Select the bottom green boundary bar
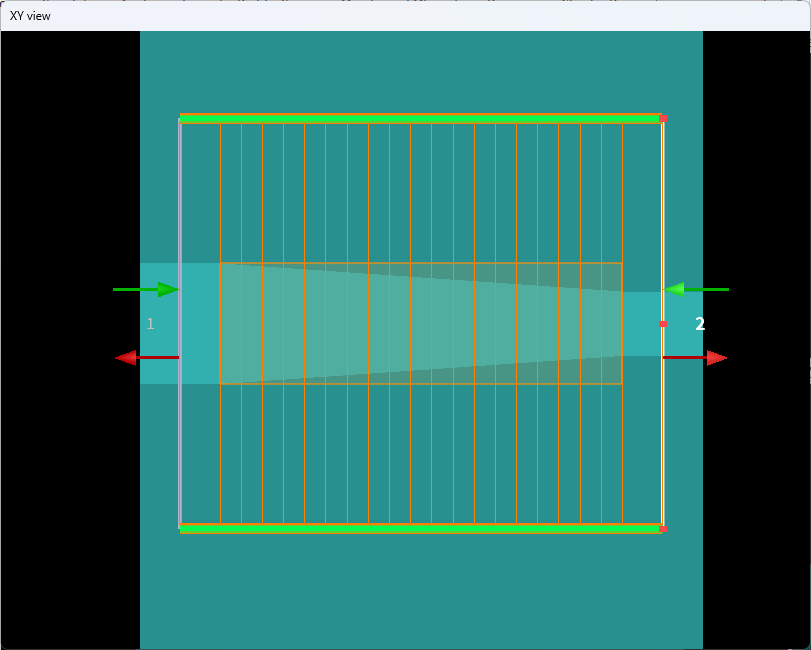The width and height of the screenshot is (811, 650). (420, 529)
